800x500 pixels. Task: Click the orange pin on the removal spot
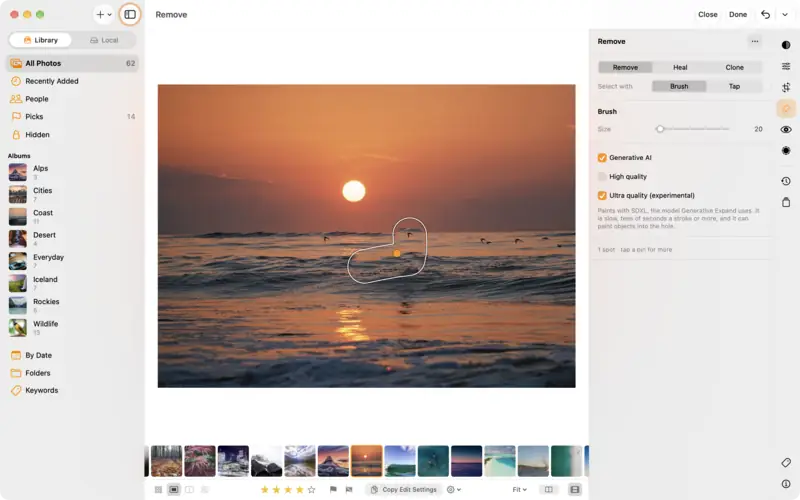(x=397, y=253)
